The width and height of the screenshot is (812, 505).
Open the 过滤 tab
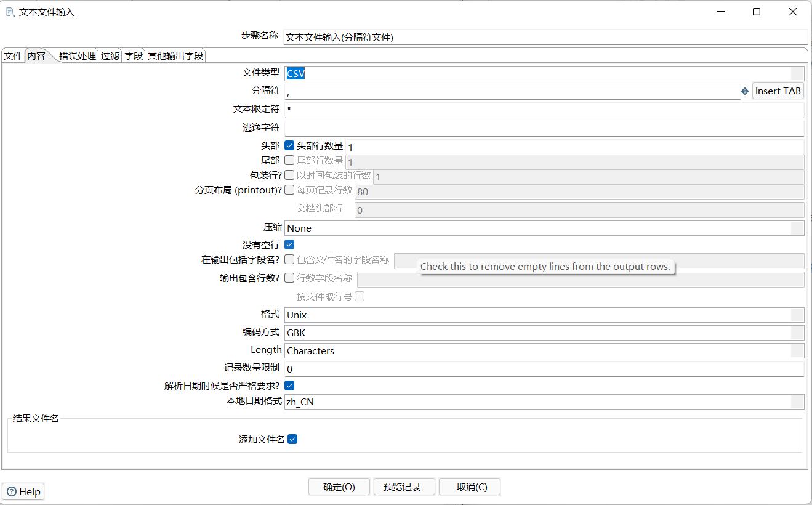(x=110, y=55)
